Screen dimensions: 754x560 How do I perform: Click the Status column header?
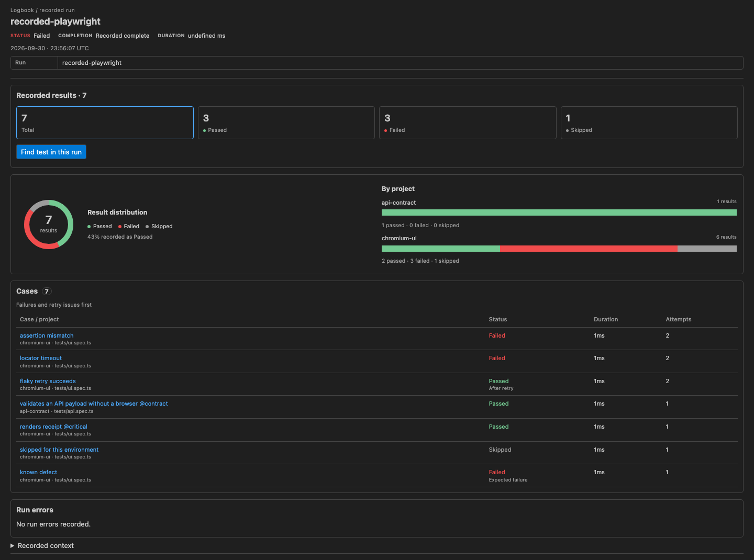click(x=498, y=319)
